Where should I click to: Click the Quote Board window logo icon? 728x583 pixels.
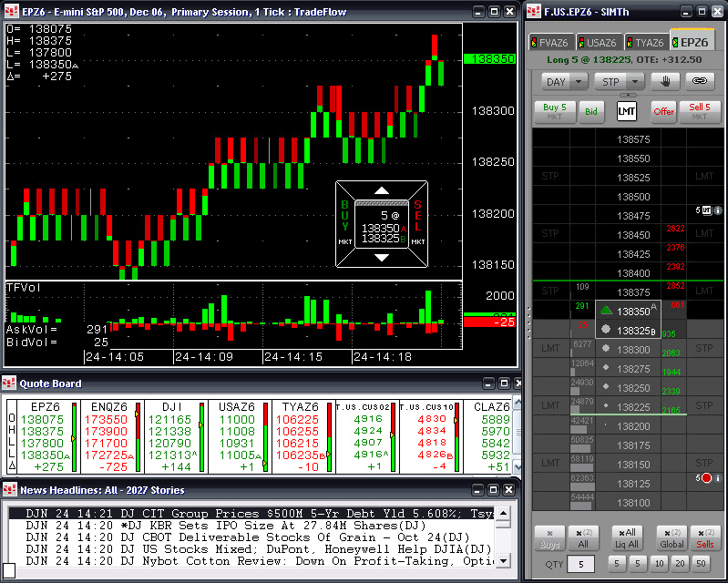(9, 383)
